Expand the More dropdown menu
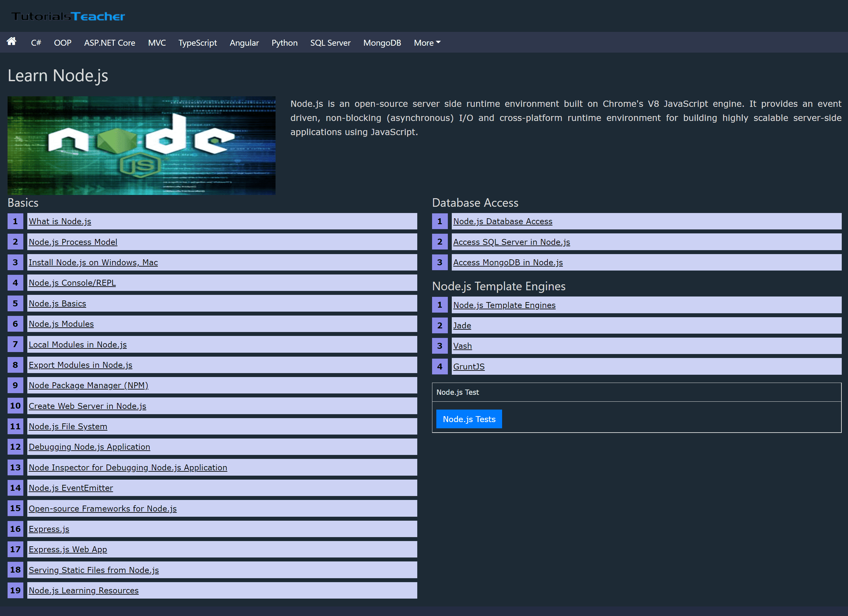The height and width of the screenshot is (616, 848). click(426, 43)
